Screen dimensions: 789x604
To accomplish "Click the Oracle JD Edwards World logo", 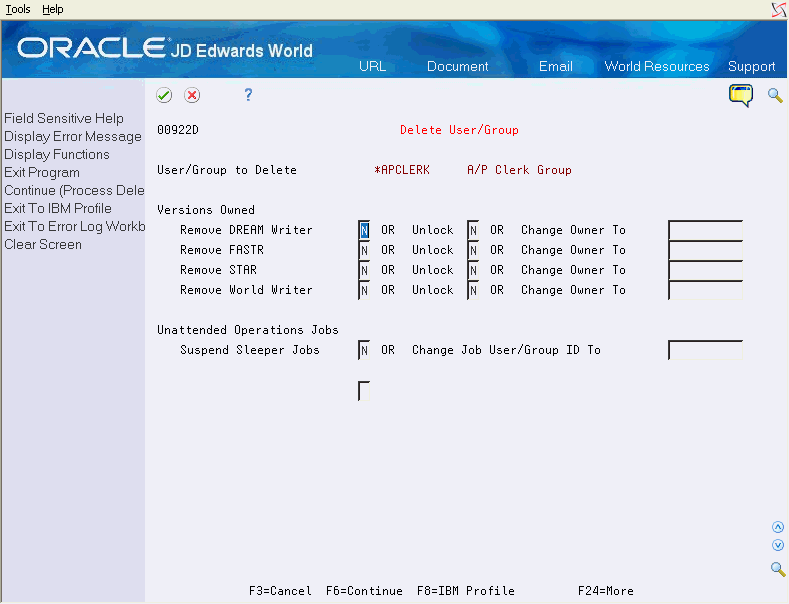I will (165, 49).
